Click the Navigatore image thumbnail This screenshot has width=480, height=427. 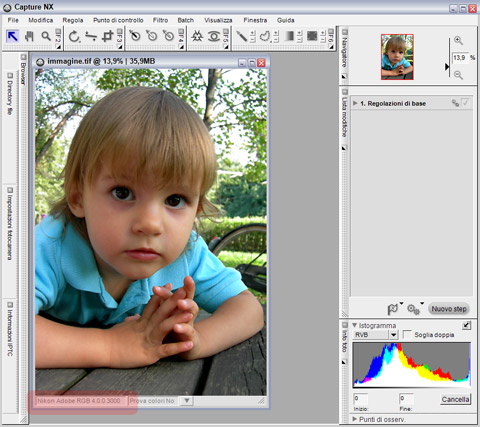click(x=397, y=57)
